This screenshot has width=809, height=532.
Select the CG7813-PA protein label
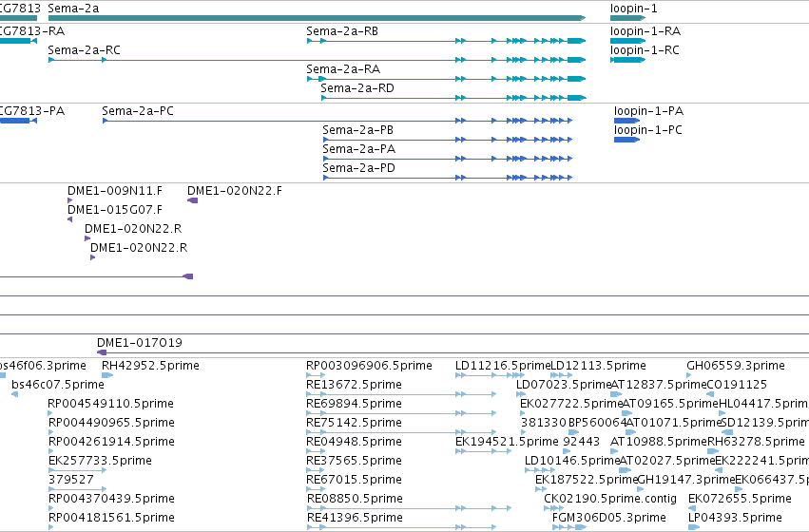(x=32, y=111)
